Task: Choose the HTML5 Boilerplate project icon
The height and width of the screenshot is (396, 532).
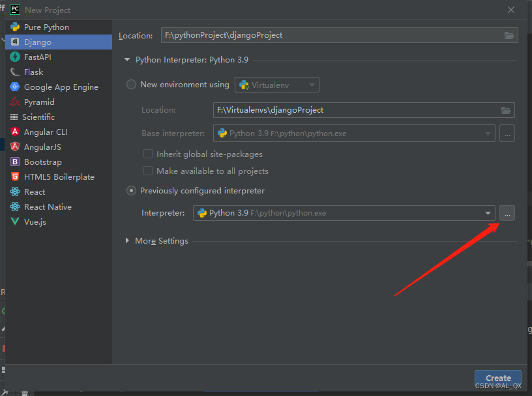Action: tap(15, 177)
